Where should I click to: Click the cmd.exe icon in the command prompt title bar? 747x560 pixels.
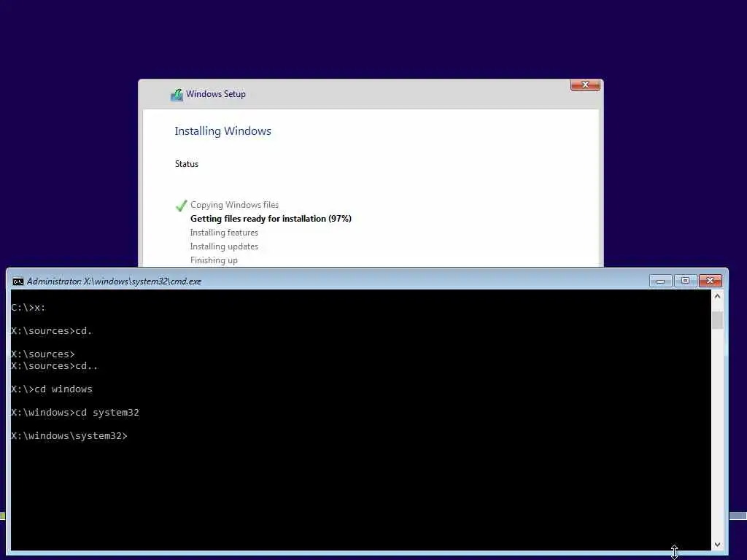18,281
